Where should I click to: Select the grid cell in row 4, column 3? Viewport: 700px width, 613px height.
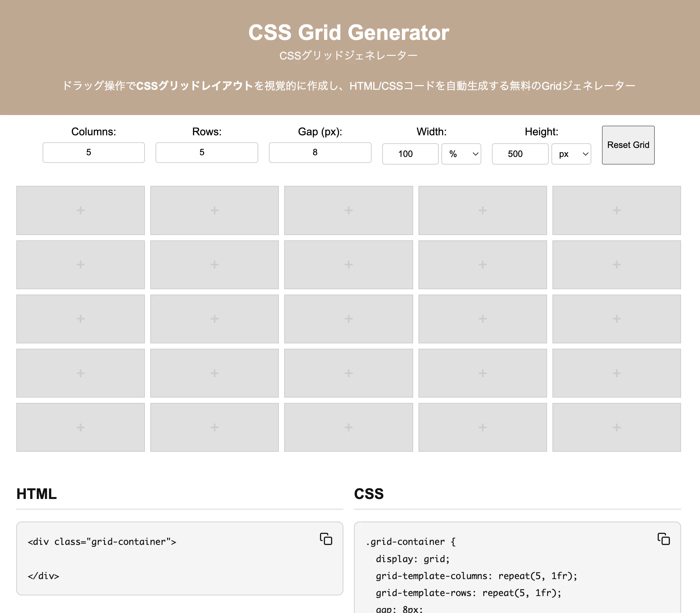coord(348,373)
